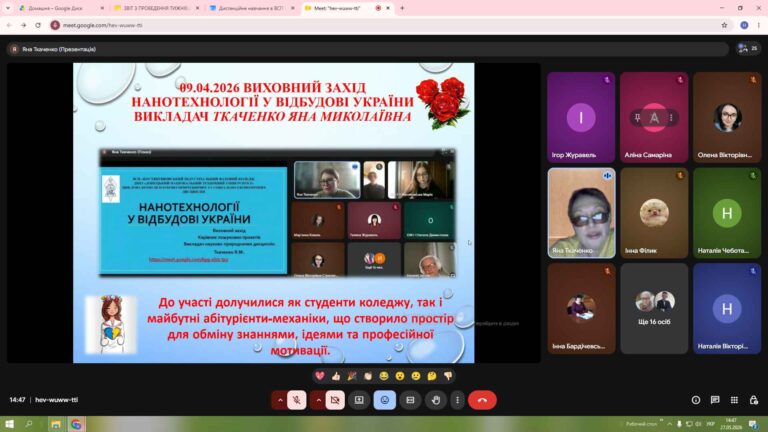Screen dimensions: 768x432
Task: Toggle the disabled camera button
Action: click(335, 400)
